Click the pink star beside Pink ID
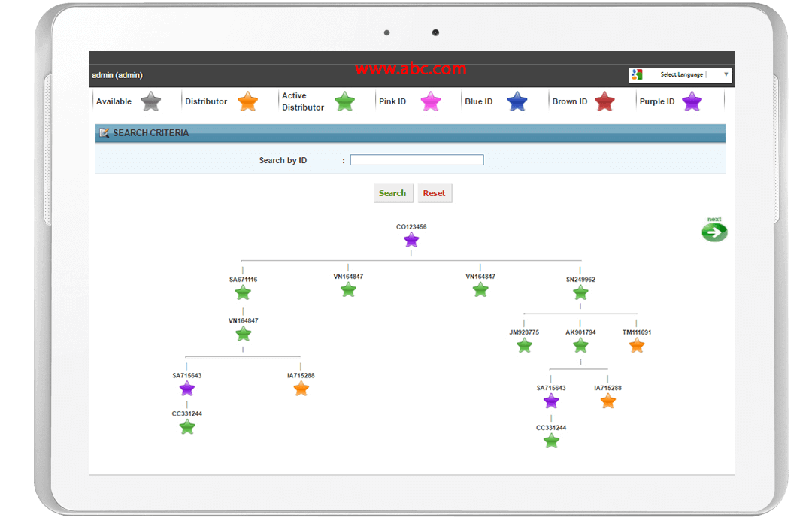The height and width of the screenshot is (530, 812). pos(431,101)
